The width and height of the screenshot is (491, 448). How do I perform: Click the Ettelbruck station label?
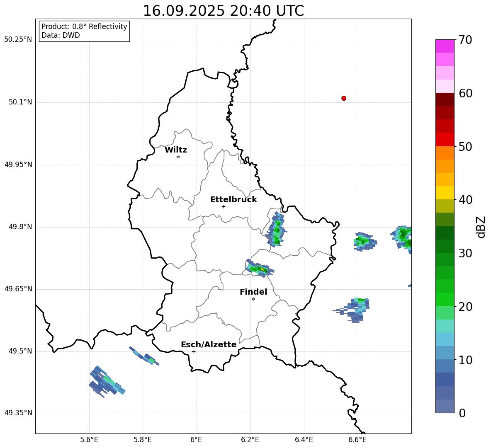233,200
